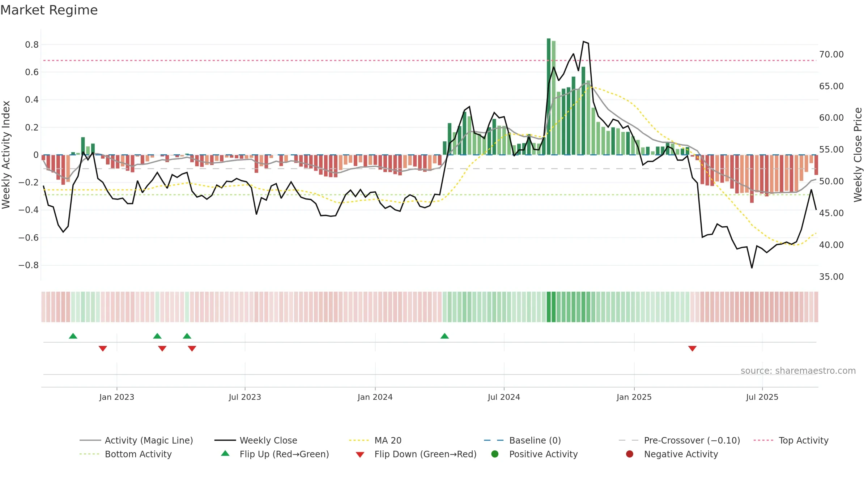Click the Jul 2024 axis label
The height and width of the screenshot is (488, 868).
504,397
